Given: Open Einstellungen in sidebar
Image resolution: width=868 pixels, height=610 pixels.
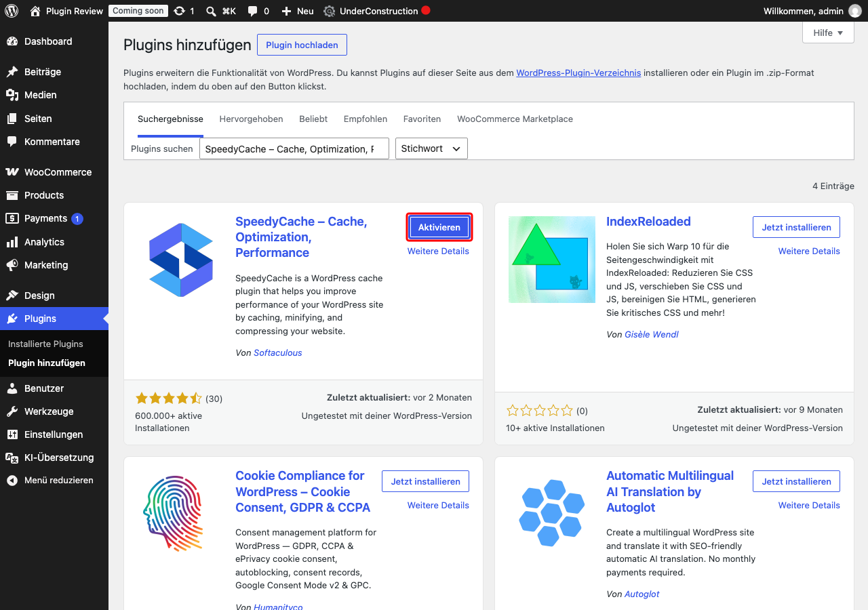Looking at the screenshot, I should 54,434.
